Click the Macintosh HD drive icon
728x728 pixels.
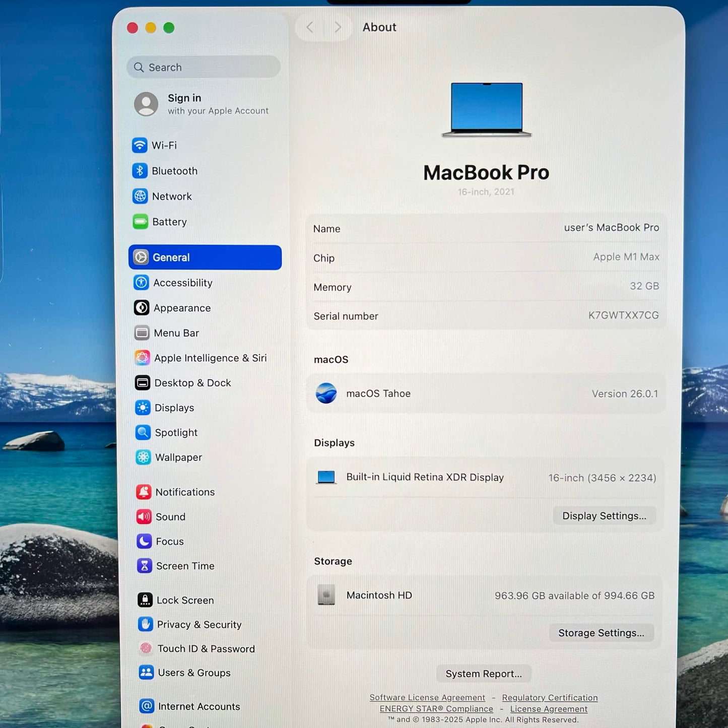(x=326, y=595)
